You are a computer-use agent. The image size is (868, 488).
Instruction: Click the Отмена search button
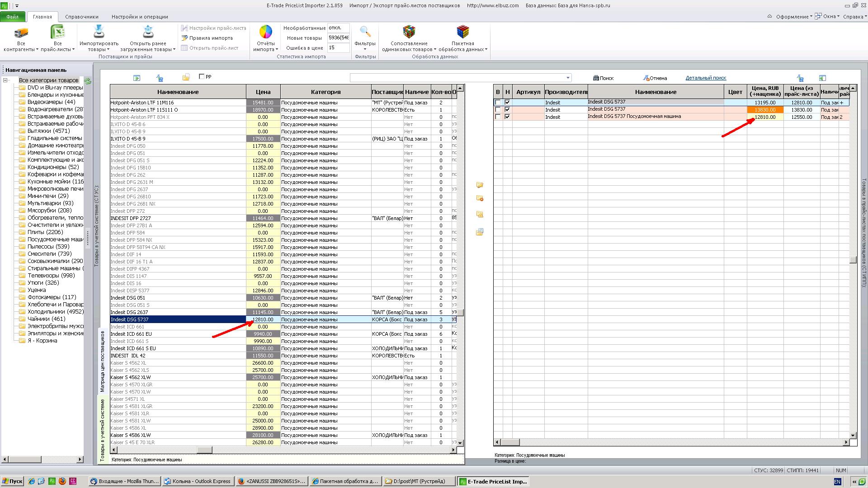tap(655, 78)
